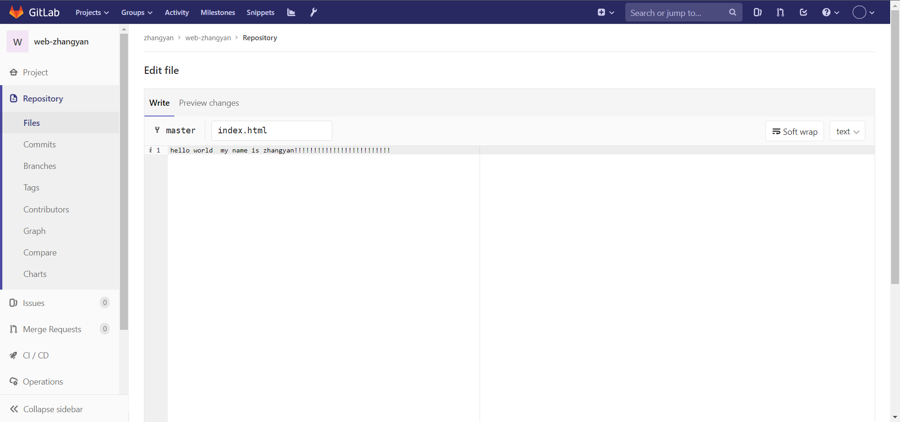The image size is (900, 422).
Task: Open the new item plus dropdown
Action: click(x=605, y=13)
